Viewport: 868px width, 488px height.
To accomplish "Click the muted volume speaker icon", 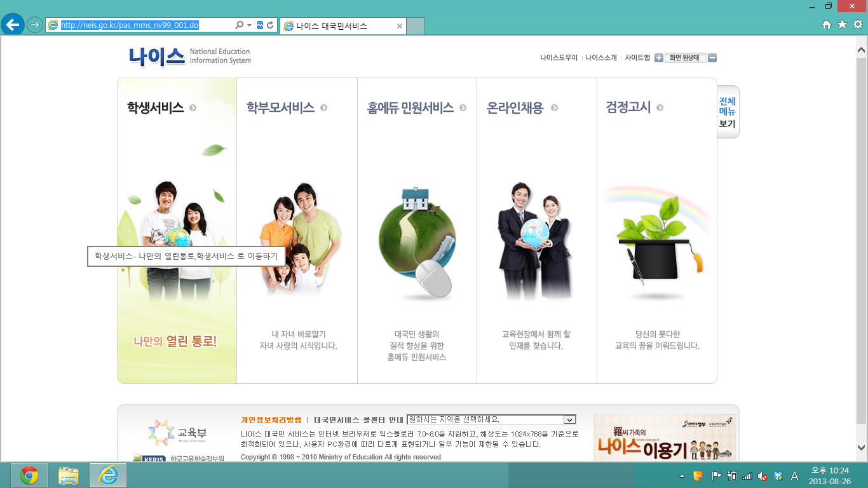I will coord(763,476).
